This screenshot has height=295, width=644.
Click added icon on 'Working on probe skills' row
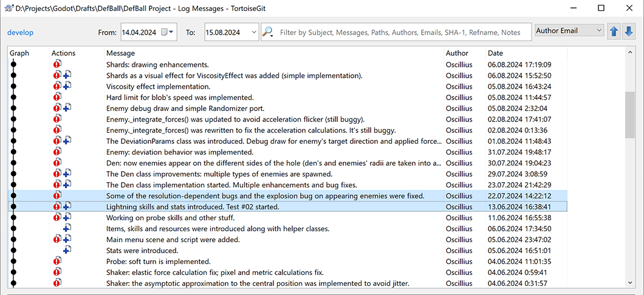(x=67, y=217)
